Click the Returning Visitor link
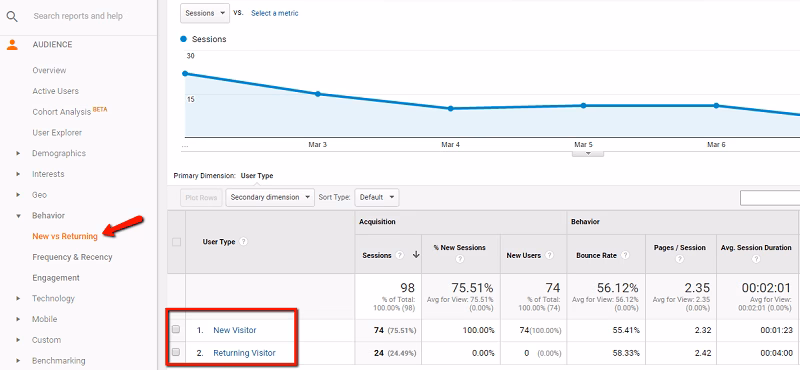Screen dimensions: 800x370 244,352
